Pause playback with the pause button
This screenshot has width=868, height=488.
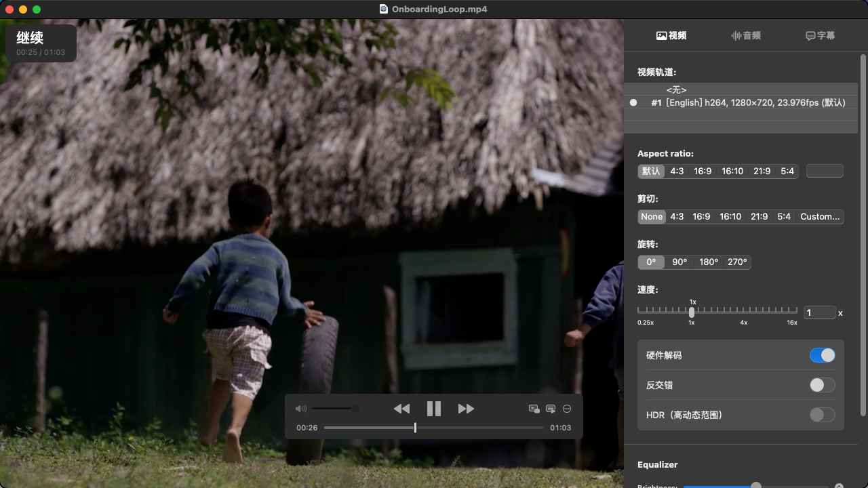pyautogui.click(x=434, y=409)
